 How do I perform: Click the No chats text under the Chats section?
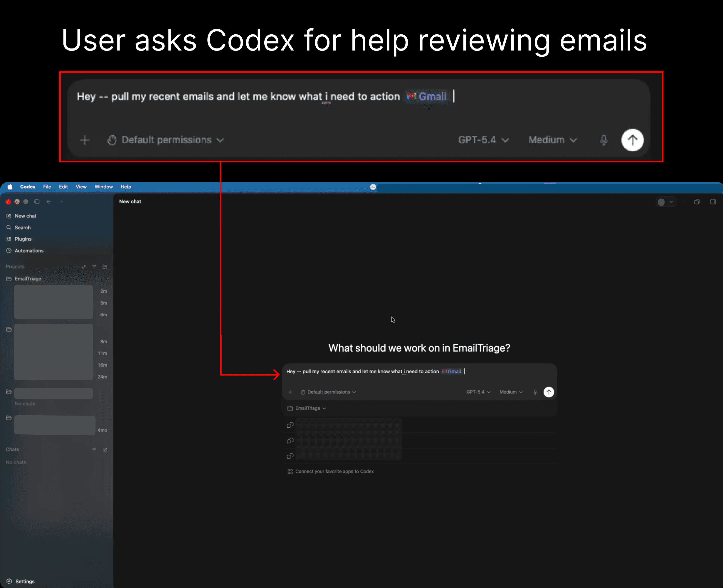[16, 462]
